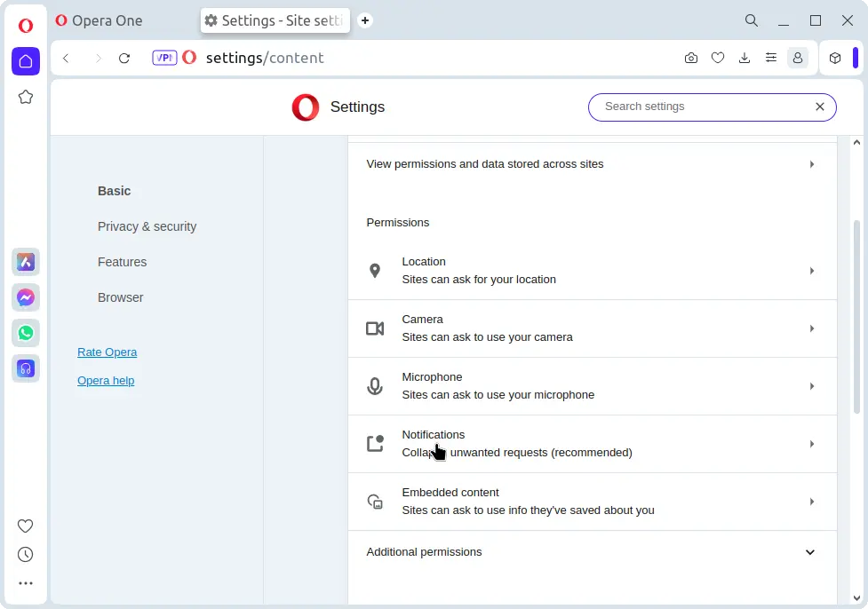Open Pinboards heart icon at sidebar bottom

[26, 526]
